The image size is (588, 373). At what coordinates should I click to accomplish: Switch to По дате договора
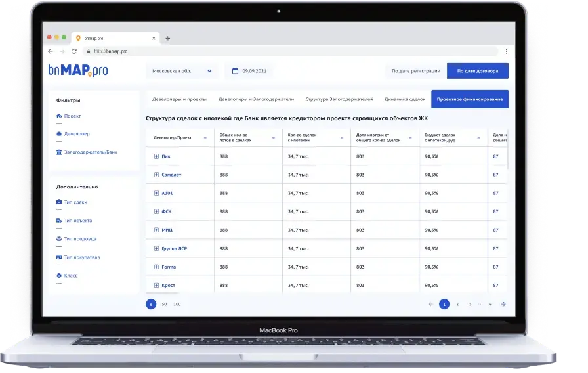[x=478, y=70]
